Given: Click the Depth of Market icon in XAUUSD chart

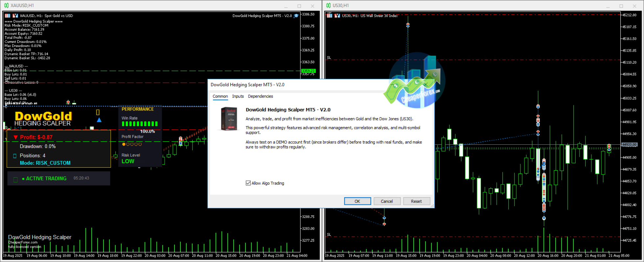Looking at the screenshot, I should pos(15,15).
